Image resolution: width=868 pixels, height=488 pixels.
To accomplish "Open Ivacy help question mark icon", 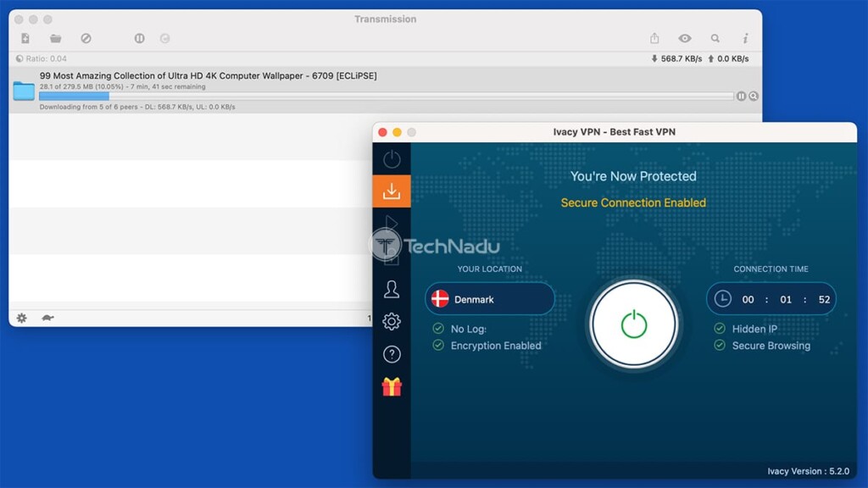I will (x=392, y=354).
